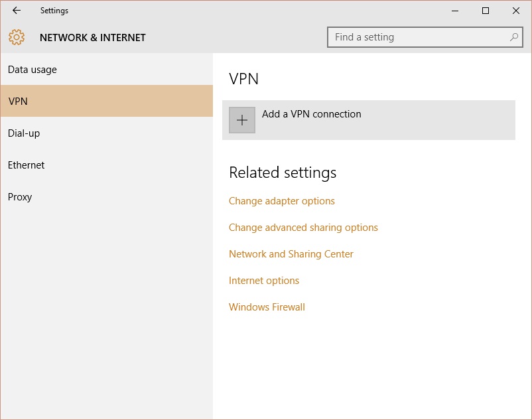Open the Internet options link
Viewport: 532px width, 420px height.
pos(264,281)
